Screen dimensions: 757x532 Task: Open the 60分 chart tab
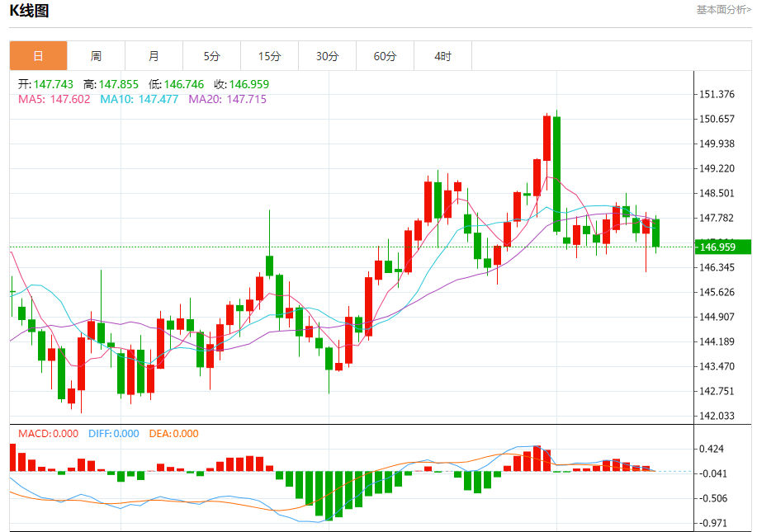(x=385, y=56)
